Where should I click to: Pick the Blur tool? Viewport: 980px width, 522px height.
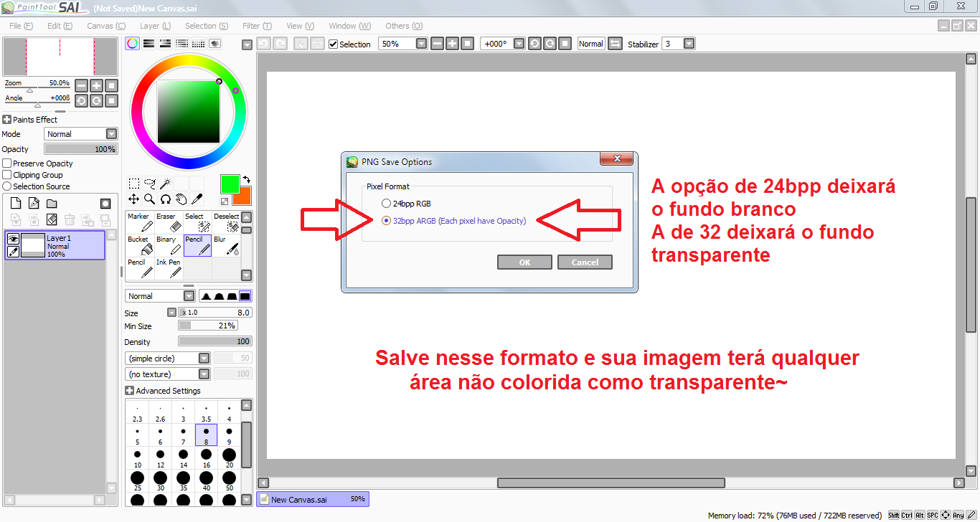[x=226, y=245]
